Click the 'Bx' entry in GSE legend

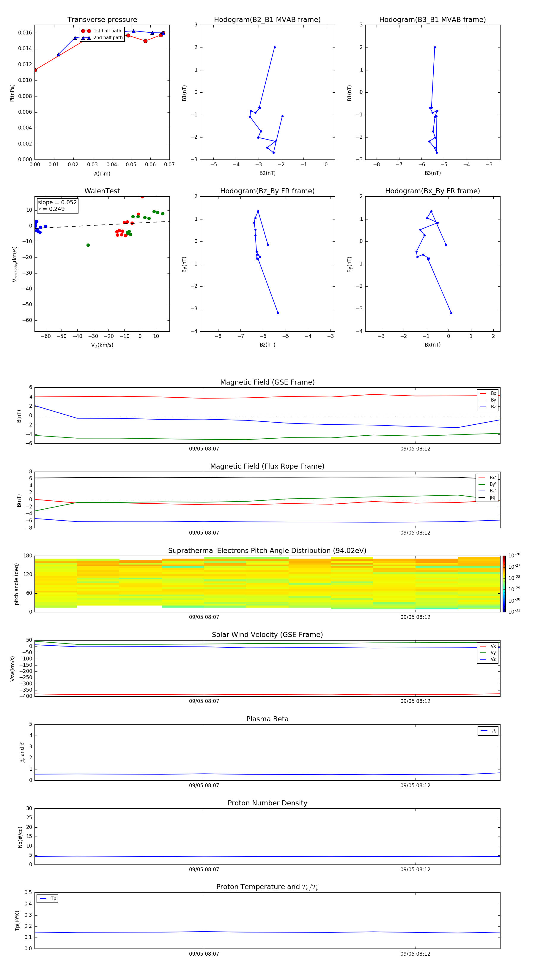[x=488, y=393]
